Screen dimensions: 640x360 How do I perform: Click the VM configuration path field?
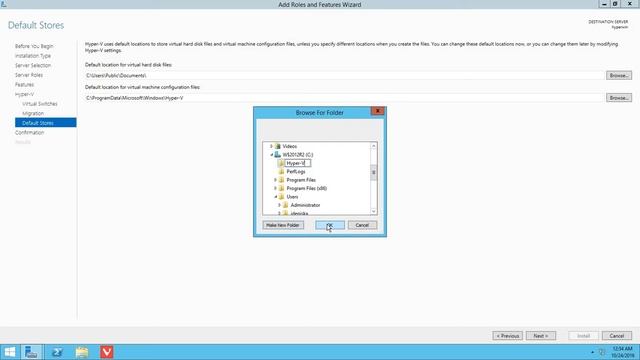tap(344, 98)
